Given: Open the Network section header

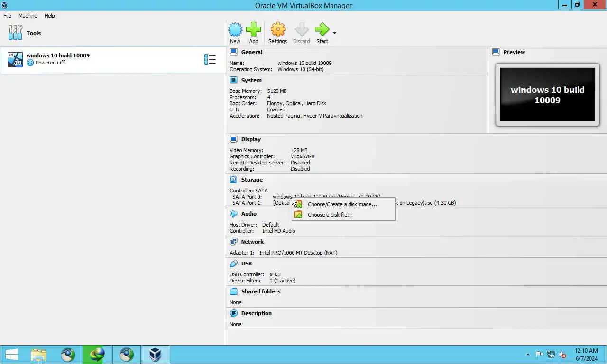Looking at the screenshot, I should [252, 242].
